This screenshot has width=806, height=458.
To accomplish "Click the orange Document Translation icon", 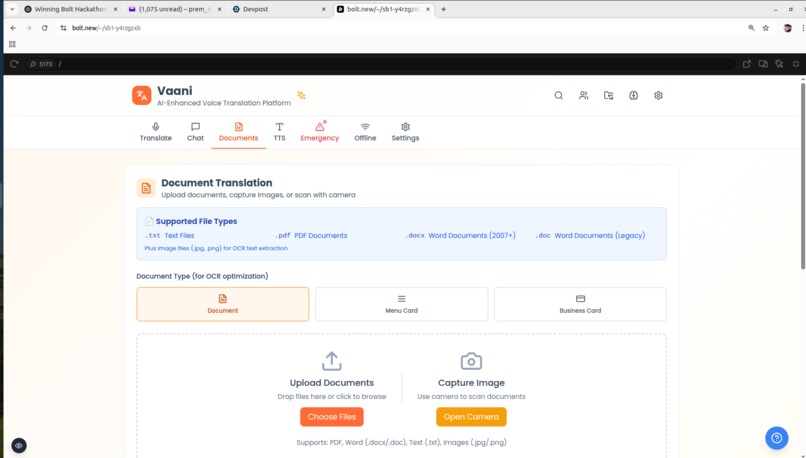I will (146, 188).
